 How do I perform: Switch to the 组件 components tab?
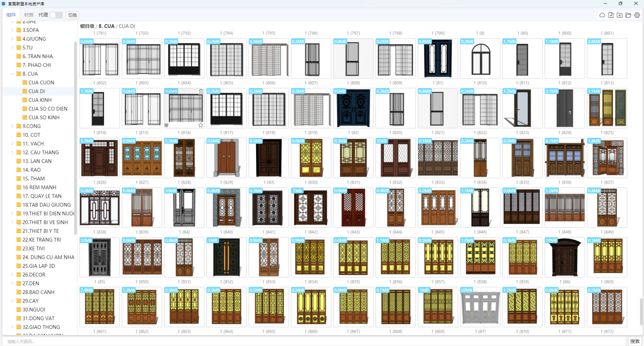pos(11,15)
